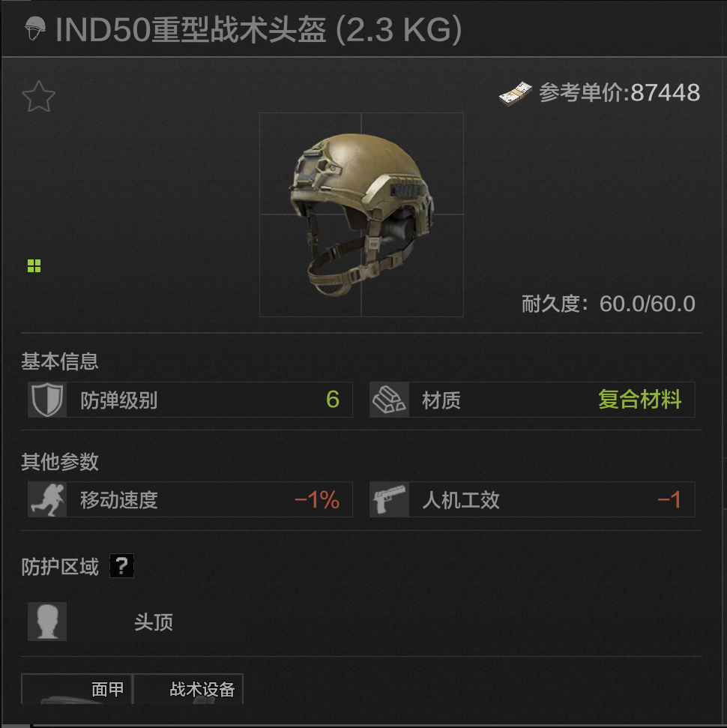
Task: Click the 人机工效 -1 stat row
Action: point(532,499)
